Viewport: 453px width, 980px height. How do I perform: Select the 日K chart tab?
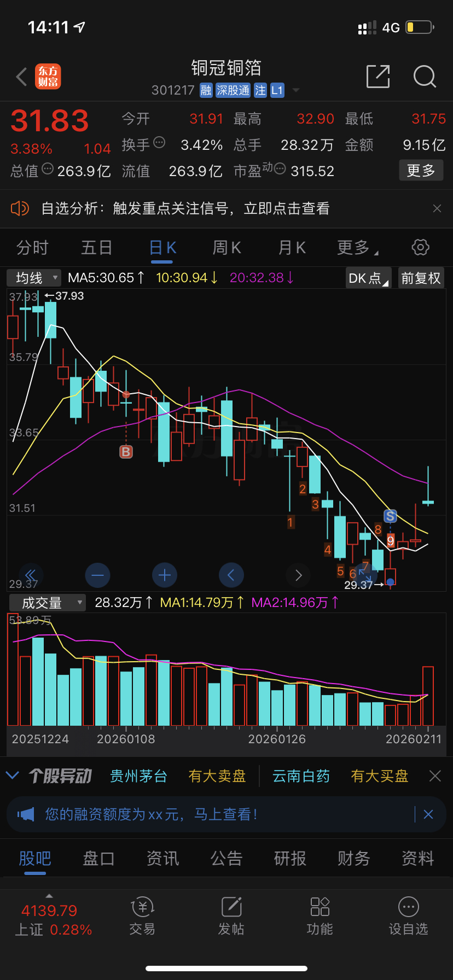coord(162,248)
